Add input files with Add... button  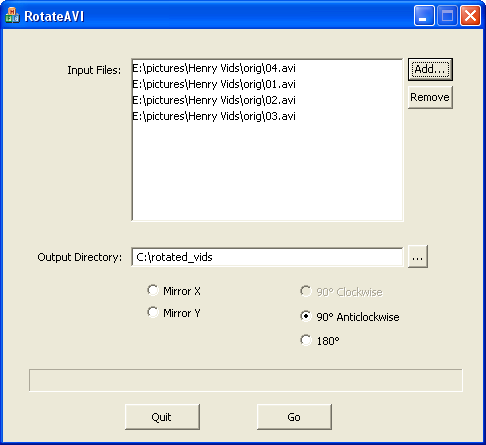430,69
